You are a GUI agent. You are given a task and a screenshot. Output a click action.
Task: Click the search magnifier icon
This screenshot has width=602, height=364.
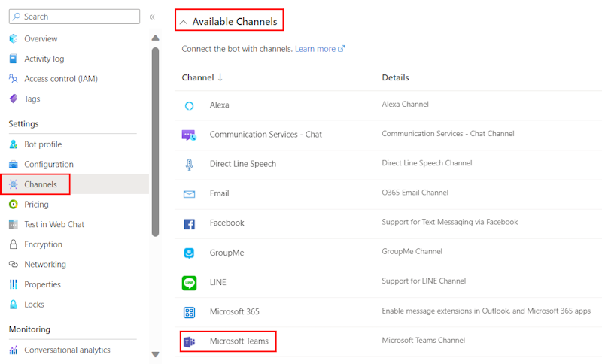[17, 17]
